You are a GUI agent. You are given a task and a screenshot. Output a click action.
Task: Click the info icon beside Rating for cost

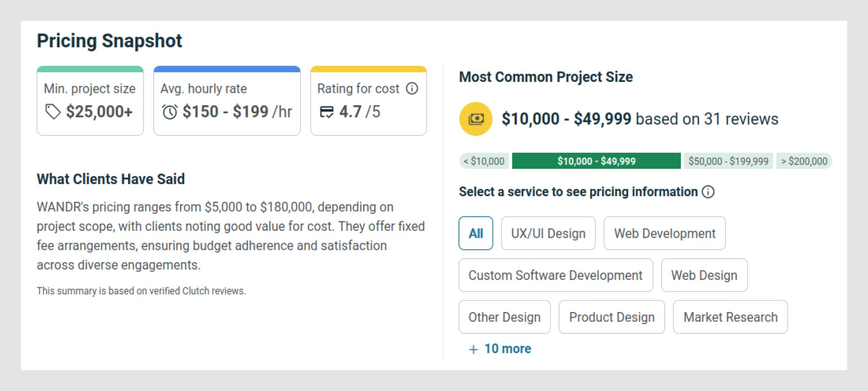pos(412,89)
